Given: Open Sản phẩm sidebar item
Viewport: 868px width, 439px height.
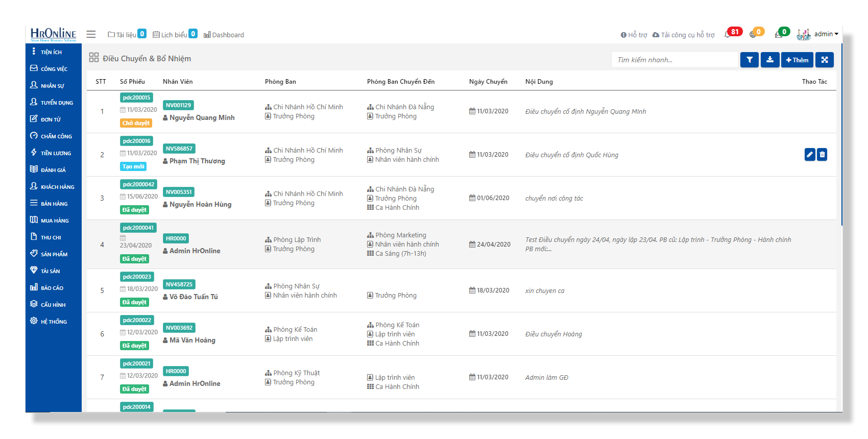Looking at the screenshot, I should [x=53, y=254].
